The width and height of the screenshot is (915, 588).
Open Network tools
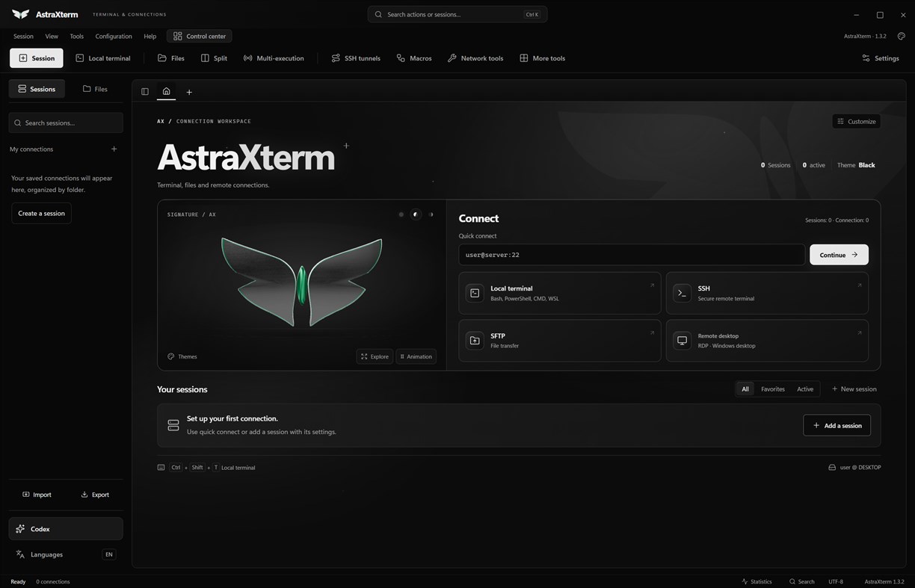coord(475,58)
